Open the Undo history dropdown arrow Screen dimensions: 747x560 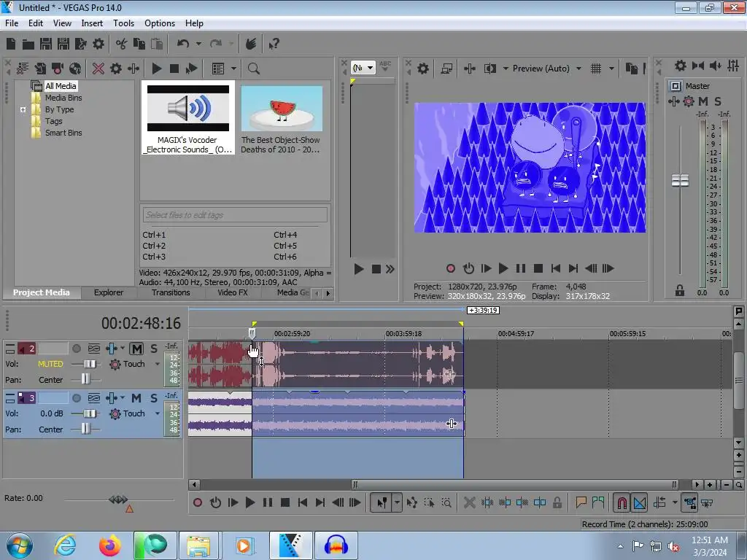[x=198, y=44]
